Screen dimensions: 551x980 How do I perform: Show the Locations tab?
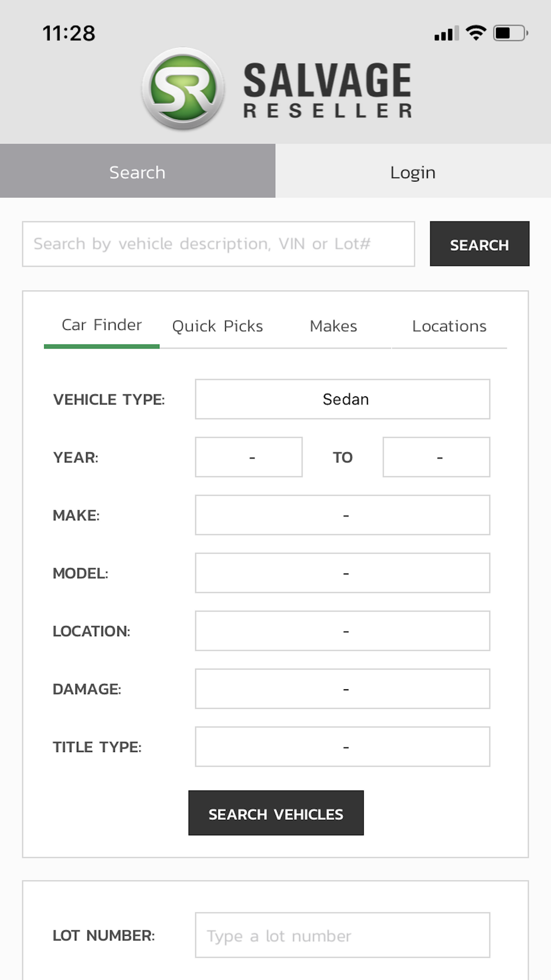[x=449, y=326]
